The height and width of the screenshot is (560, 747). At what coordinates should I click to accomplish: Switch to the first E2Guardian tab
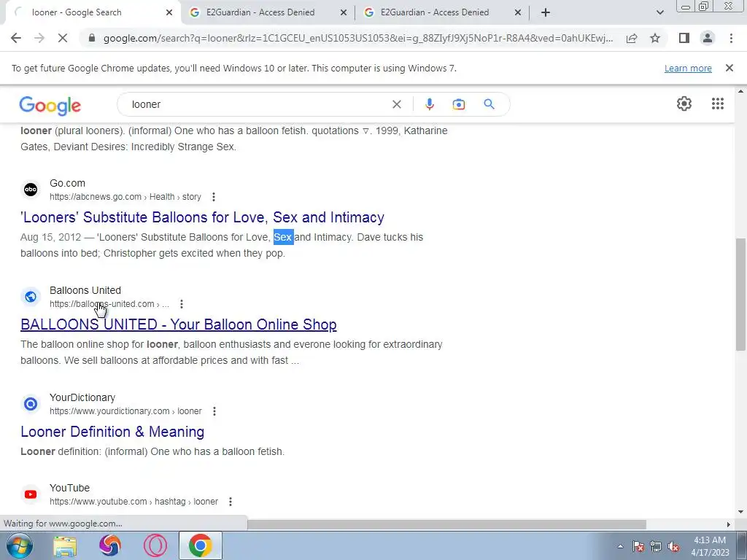click(x=260, y=12)
